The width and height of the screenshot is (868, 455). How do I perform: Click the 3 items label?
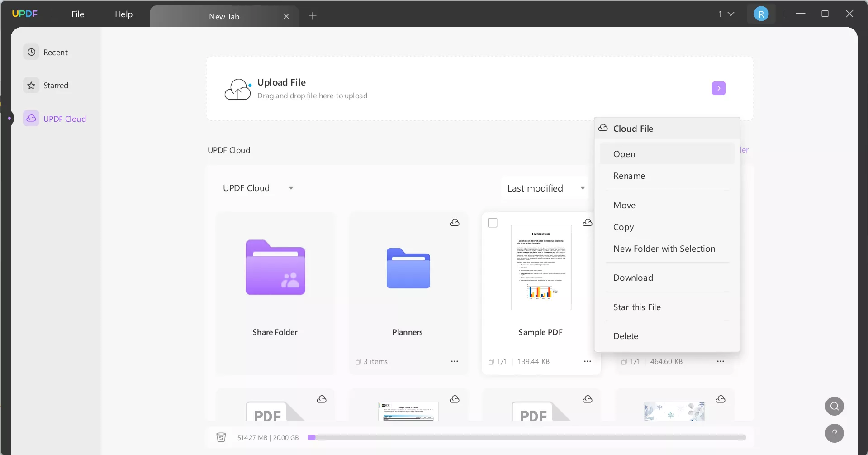pyautogui.click(x=375, y=362)
